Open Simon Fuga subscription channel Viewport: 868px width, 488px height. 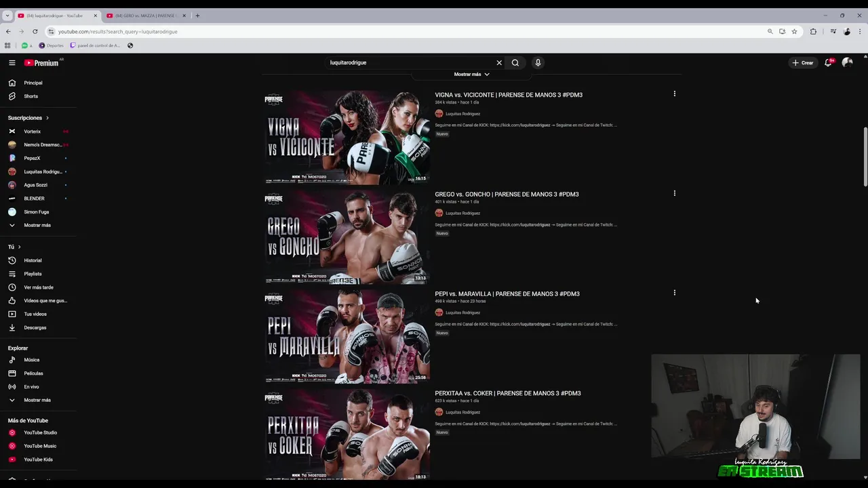point(38,211)
